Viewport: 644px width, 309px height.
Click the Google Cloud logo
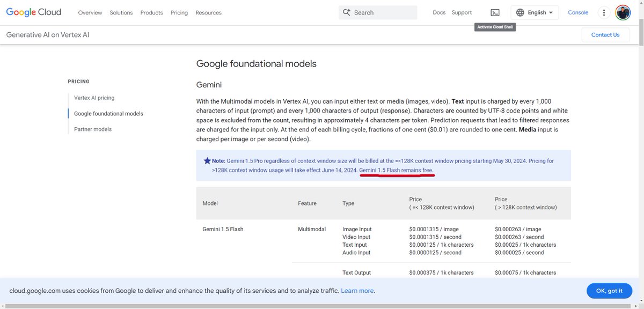point(34,12)
